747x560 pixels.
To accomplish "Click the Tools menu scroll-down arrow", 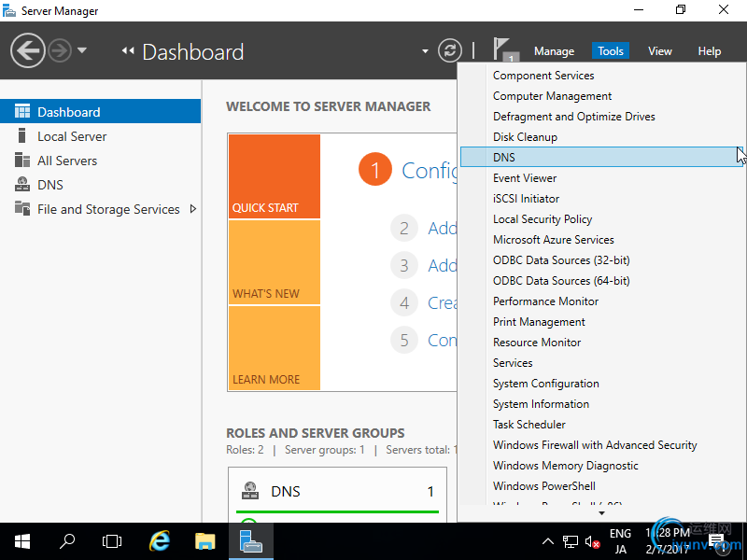I will click(x=601, y=512).
